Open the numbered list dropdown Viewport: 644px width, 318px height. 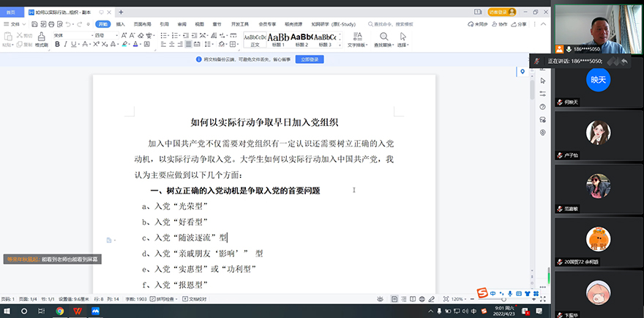coord(179,36)
